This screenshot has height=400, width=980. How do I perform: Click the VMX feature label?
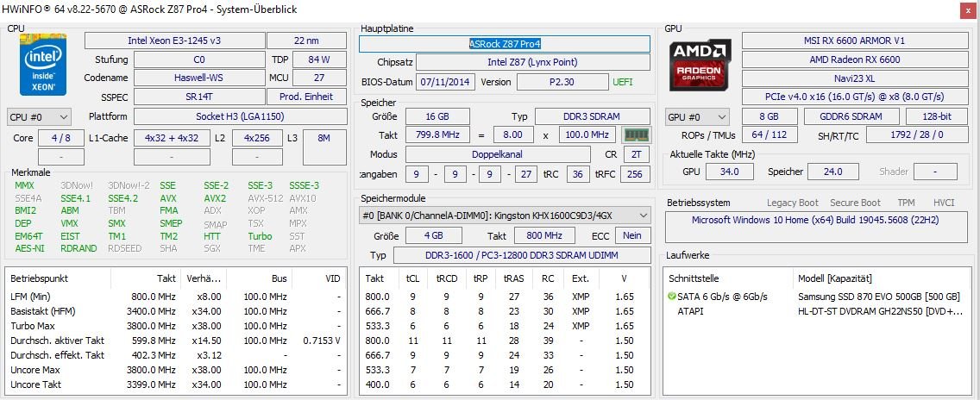[69, 223]
